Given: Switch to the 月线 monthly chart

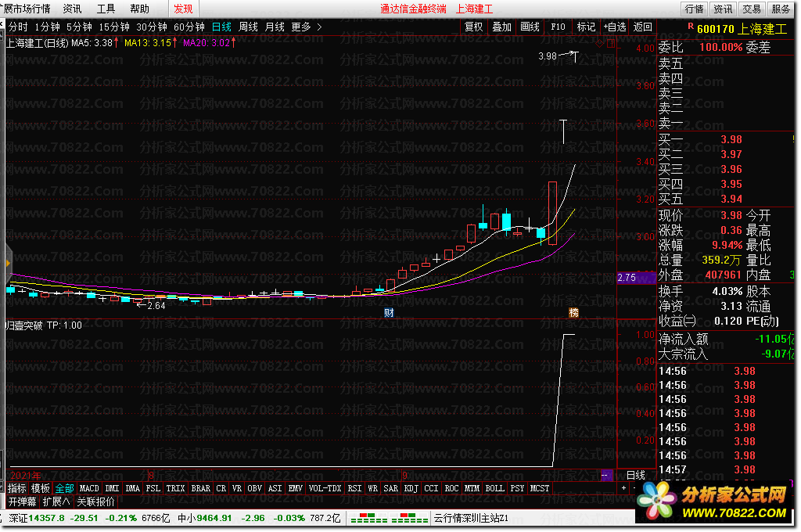Looking at the screenshot, I should (275, 27).
